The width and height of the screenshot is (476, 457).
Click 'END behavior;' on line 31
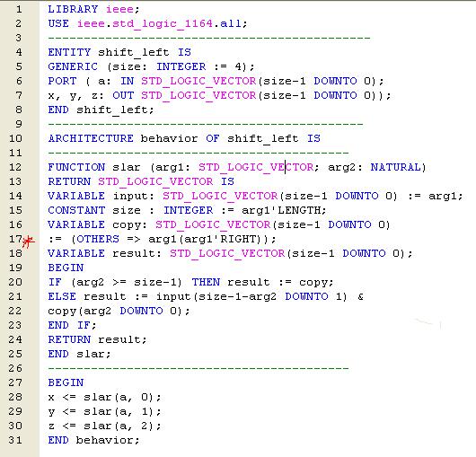click(x=93, y=440)
